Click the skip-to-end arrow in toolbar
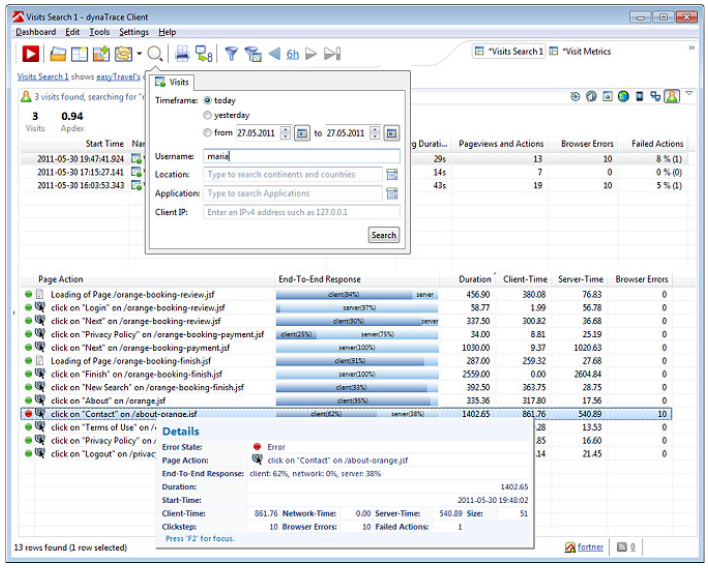The image size is (708, 568). (333, 54)
